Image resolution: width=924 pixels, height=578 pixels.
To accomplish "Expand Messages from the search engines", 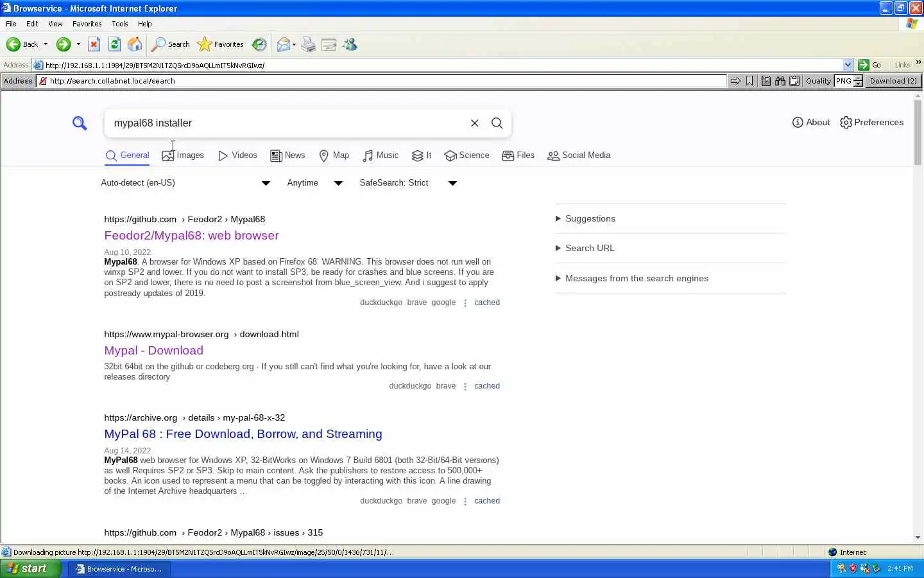I will click(x=632, y=278).
